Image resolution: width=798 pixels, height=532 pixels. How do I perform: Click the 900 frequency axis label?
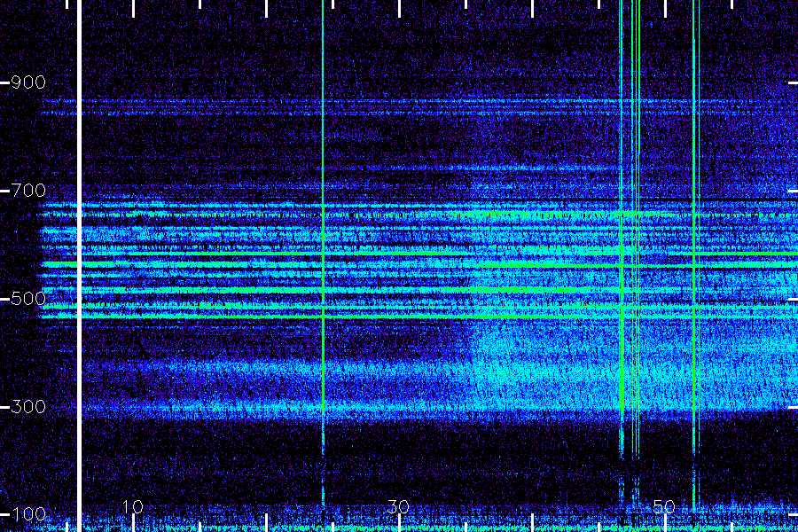[x=28, y=82]
